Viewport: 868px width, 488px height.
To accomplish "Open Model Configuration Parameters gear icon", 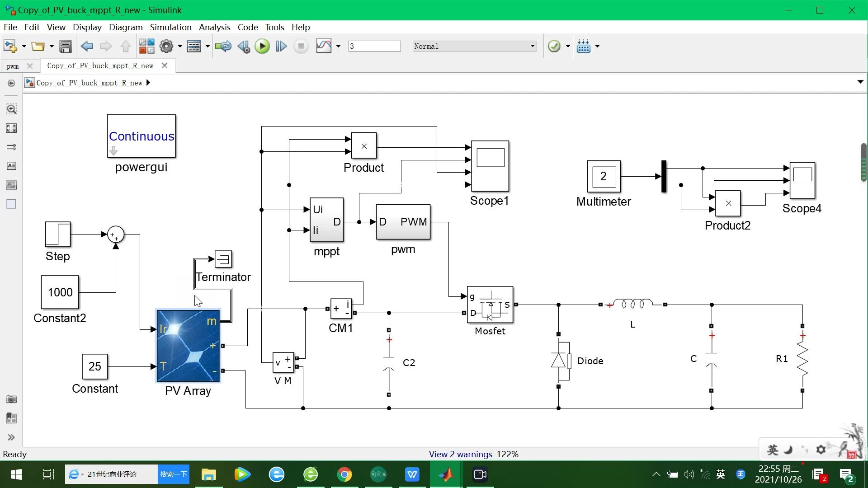I will click(x=166, y=46).
